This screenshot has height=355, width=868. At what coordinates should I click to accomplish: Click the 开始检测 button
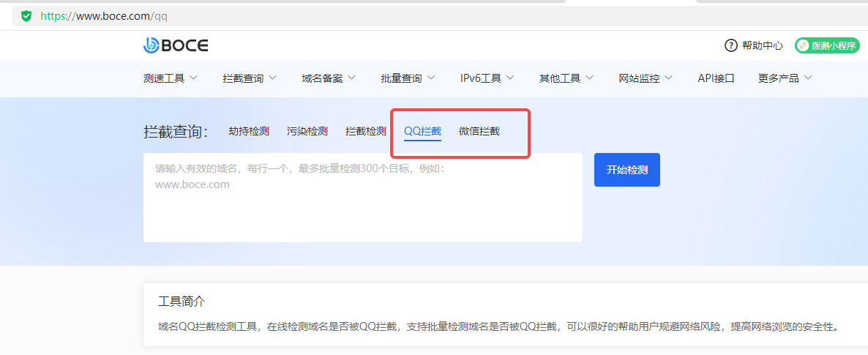[626, 170]
